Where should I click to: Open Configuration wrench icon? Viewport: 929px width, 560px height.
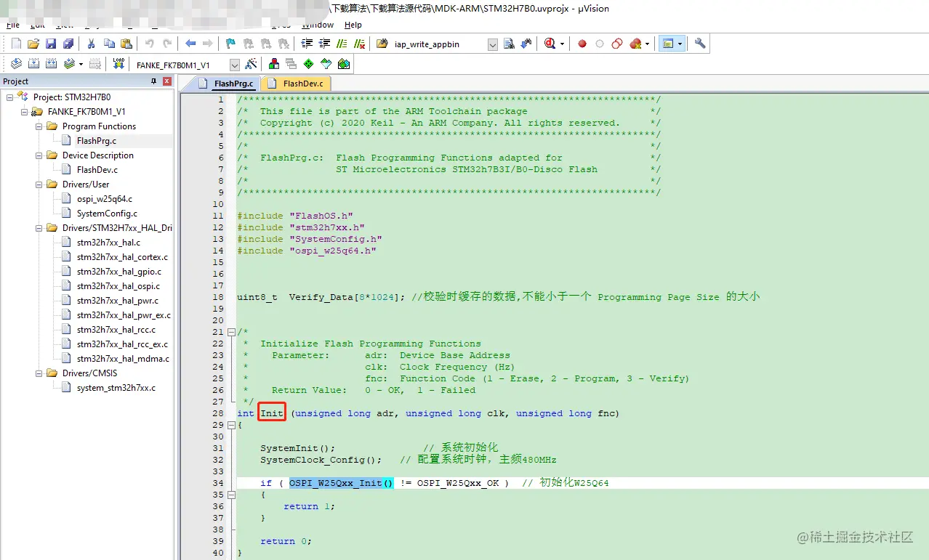700,44
